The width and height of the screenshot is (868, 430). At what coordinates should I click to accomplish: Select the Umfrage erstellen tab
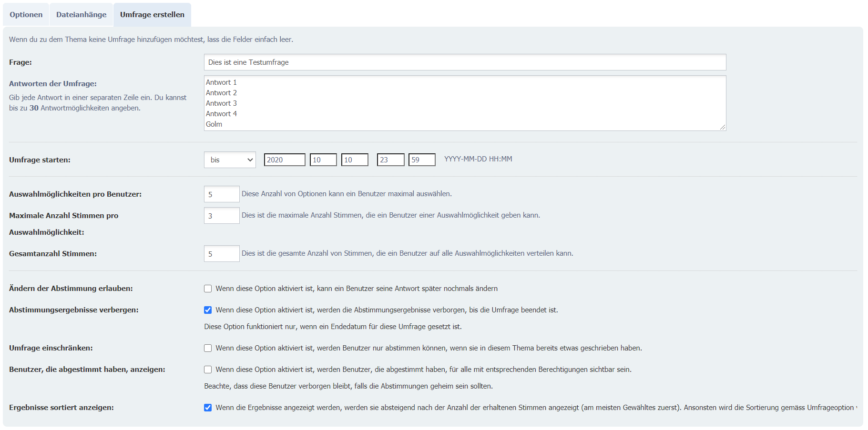click(x=152, y=15)
